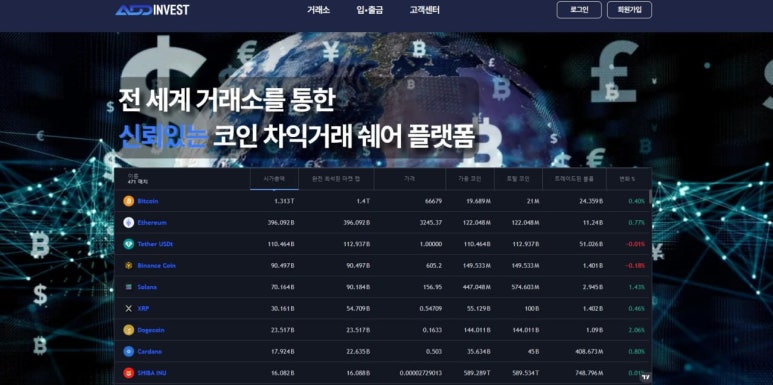Viewport: 773px width, 385px height.
Task: Sort by the 변화 % column header
Action: (x=628, y=179)
